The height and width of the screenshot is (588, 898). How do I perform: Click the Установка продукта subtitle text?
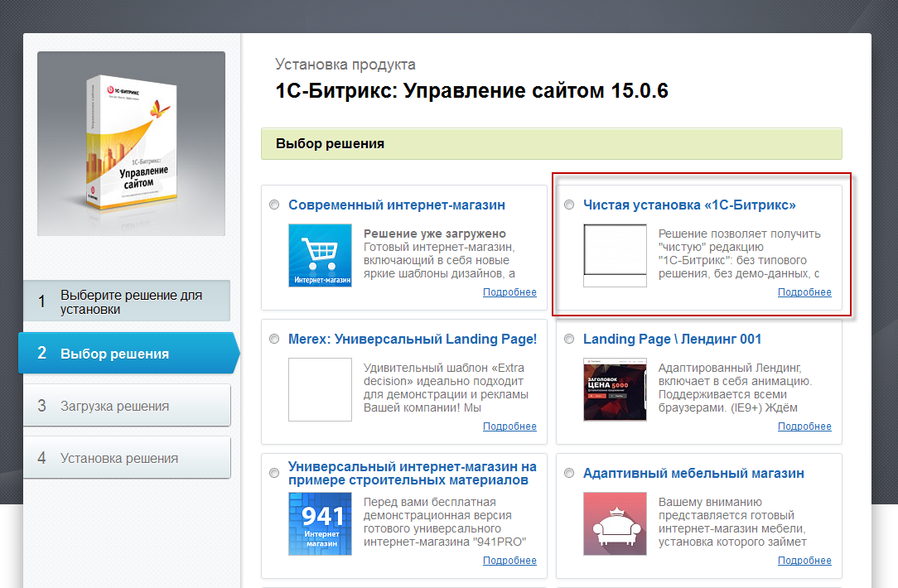[345, 64]
